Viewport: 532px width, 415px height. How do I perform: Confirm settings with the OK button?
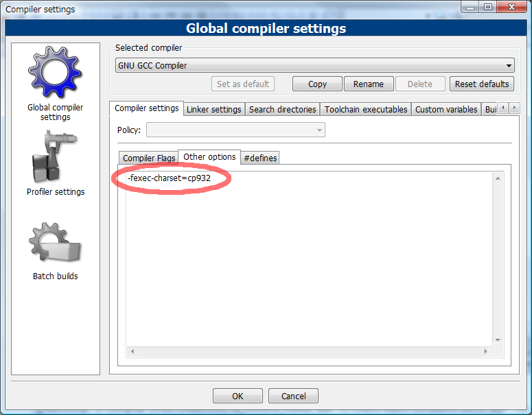[x=238, y=396]
